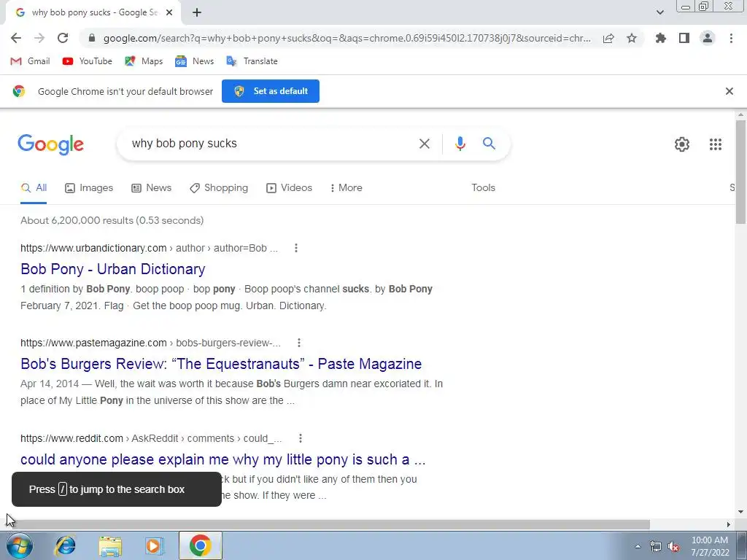Screen dimensions: 747x560
Task: Open the tab search chevron
Action: [659, 13]
